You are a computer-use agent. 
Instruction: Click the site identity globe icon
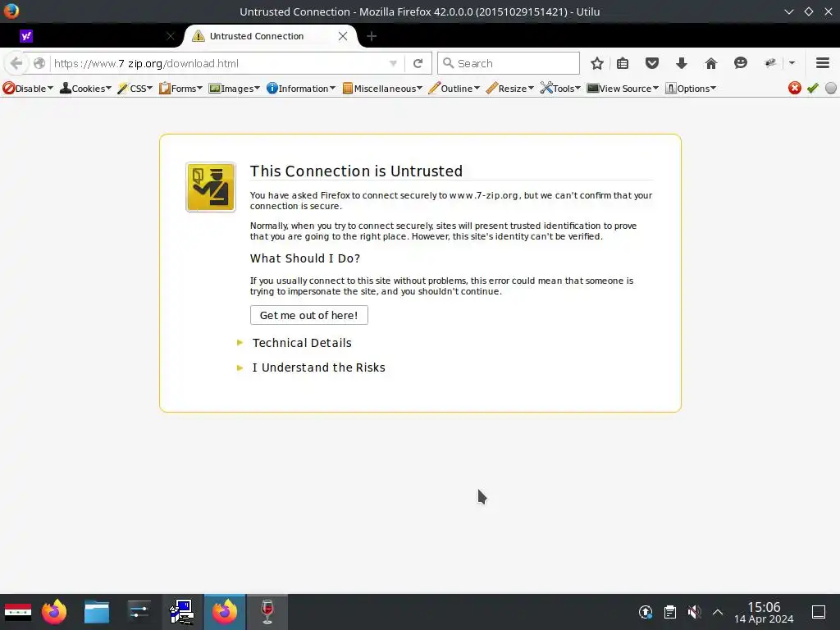click(x=39, y=63)
